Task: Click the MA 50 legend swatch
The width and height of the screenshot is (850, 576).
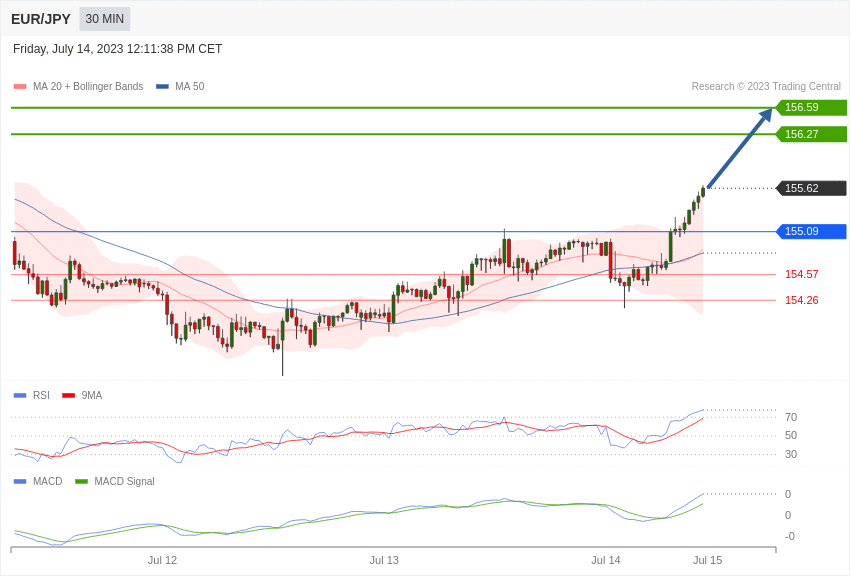Action: coord(162,87)
